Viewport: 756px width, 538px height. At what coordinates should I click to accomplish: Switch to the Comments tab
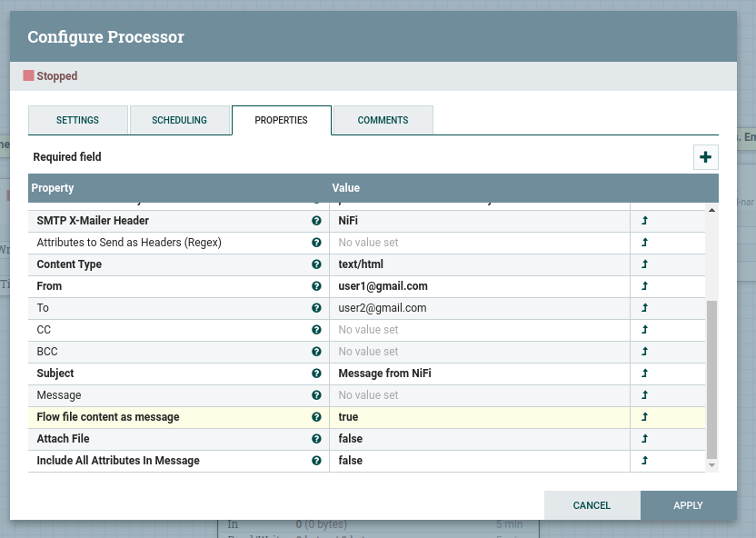tap(383, 119)
